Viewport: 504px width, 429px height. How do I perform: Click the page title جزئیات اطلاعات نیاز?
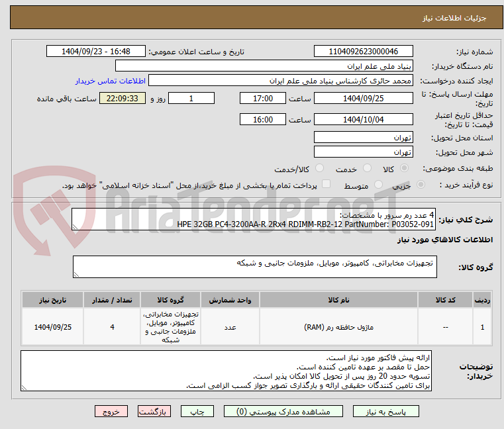click(454, 18)
